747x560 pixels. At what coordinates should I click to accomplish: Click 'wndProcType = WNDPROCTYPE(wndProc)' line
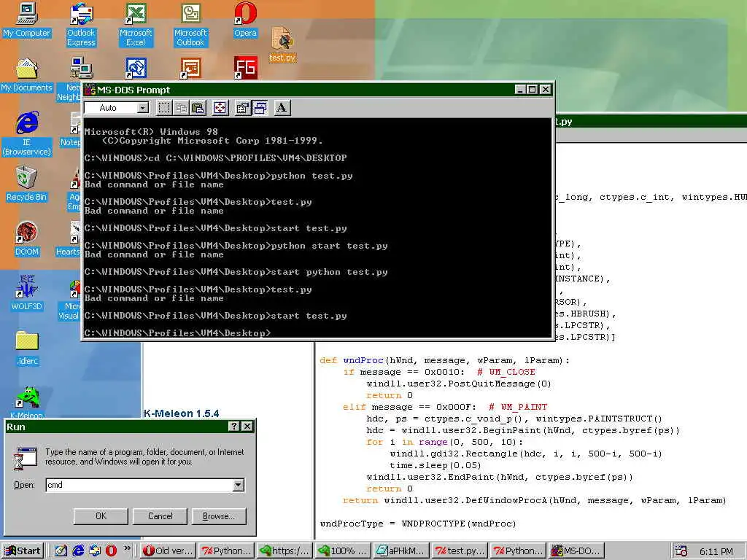418,524
